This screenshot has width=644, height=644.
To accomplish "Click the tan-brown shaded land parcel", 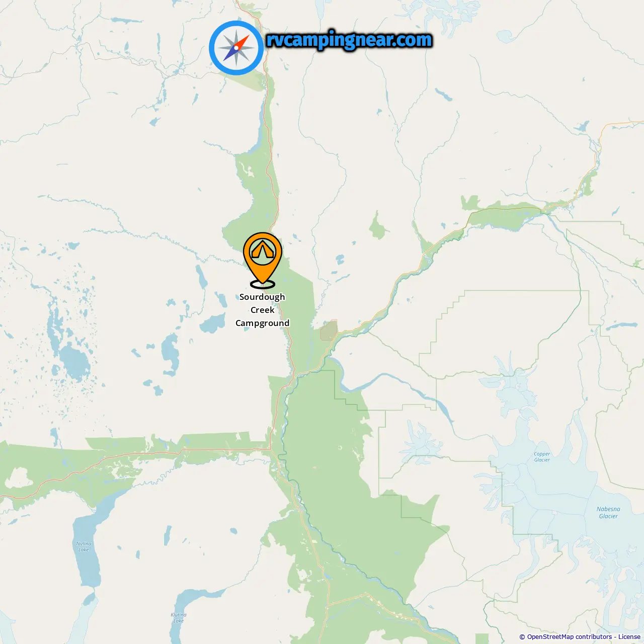I will (x=329, y=331).
